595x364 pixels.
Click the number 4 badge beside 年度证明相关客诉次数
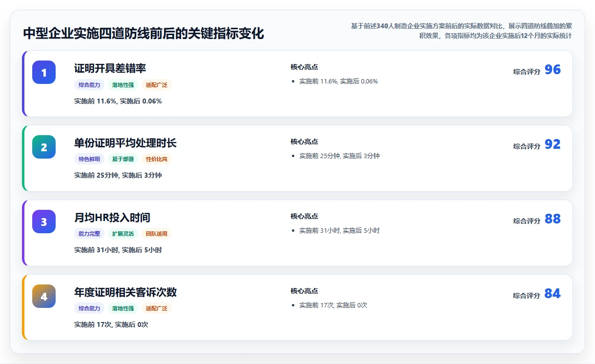44,296
